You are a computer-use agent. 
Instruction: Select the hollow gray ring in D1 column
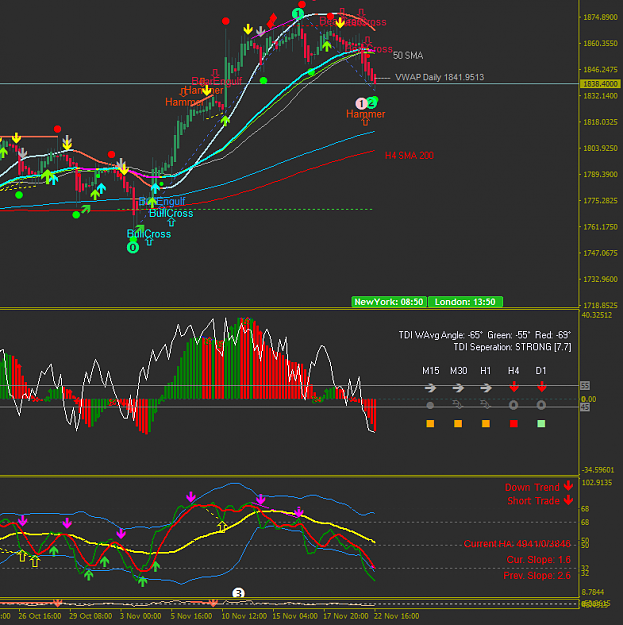(x=541, y=405)
